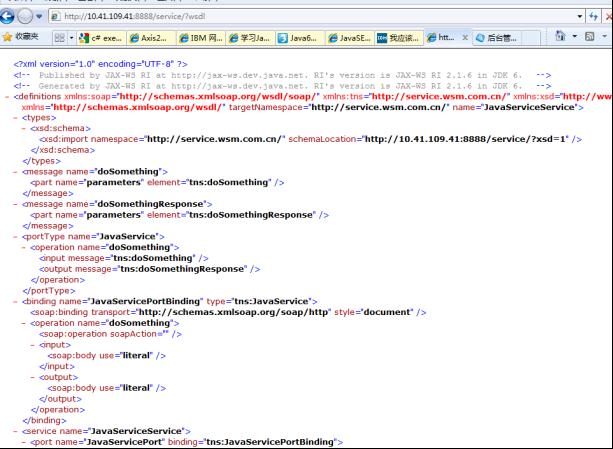Open the address bar history dropdown arrow

(580, 16)
